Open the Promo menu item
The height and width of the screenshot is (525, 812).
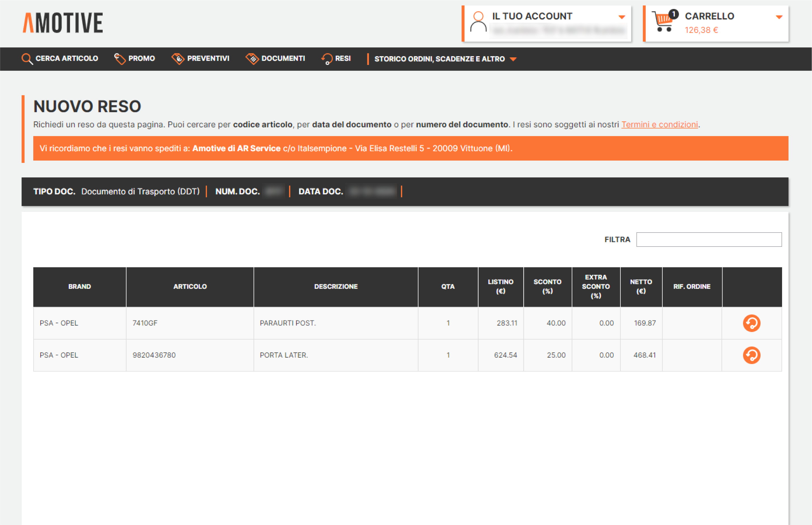point(142,58)
